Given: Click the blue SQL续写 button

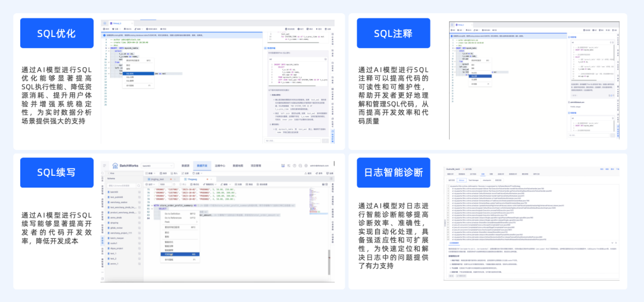Looking at the screenshot, I should click(57, 173).
